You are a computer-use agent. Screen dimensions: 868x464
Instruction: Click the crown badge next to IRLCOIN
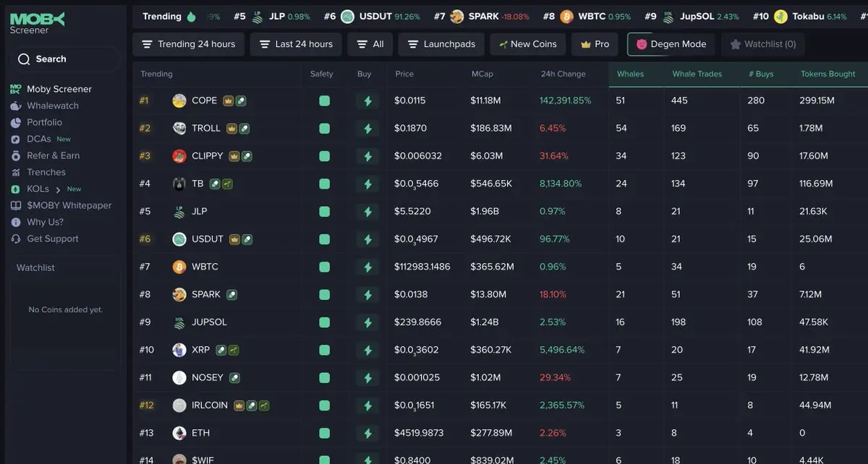point(239,405)
